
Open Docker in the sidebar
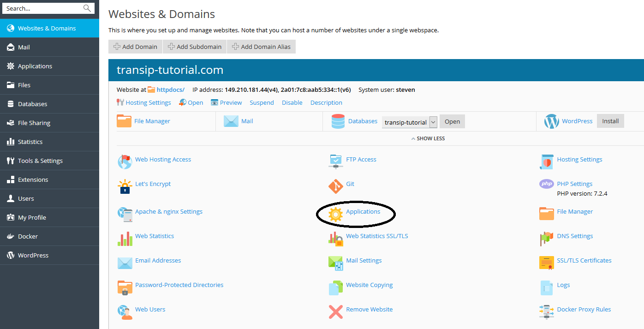tap(49, 236)
